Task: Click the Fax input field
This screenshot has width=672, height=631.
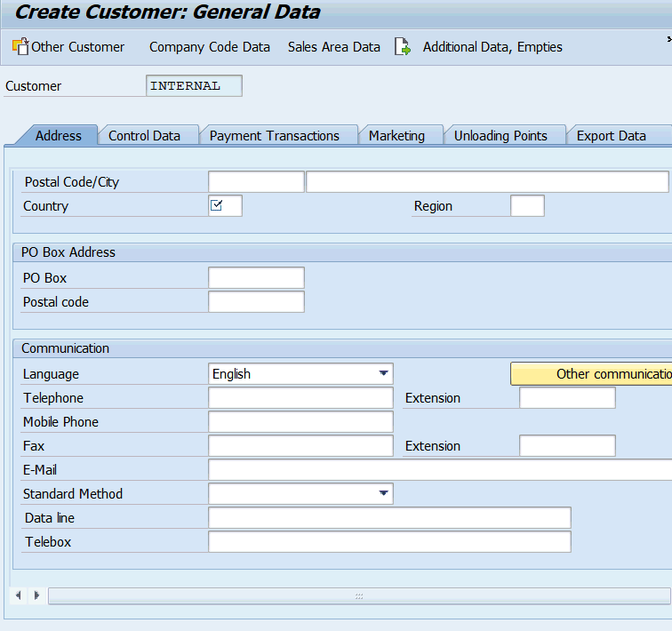Action: [300, 445]
